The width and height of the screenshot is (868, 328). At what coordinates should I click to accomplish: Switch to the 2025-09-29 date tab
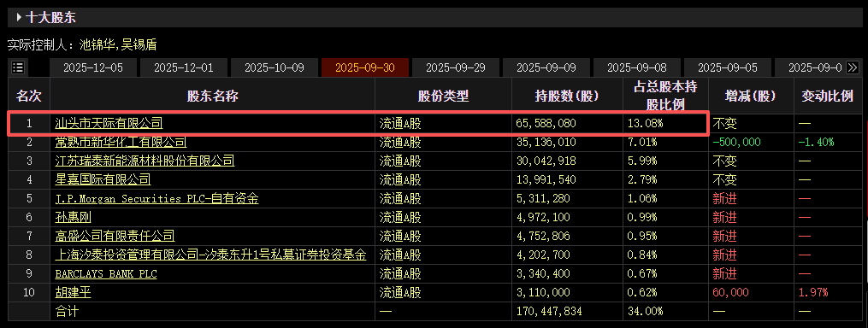(x=456, y=68)
